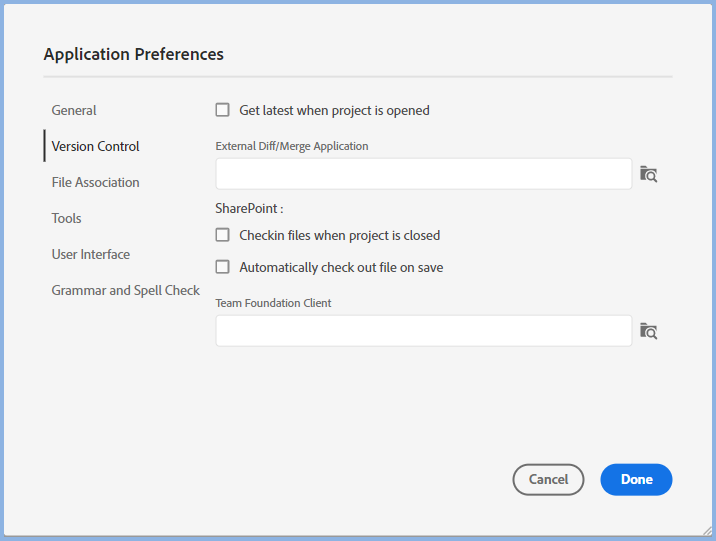Toggle Checkin files when project is closed

coord(223,236)
